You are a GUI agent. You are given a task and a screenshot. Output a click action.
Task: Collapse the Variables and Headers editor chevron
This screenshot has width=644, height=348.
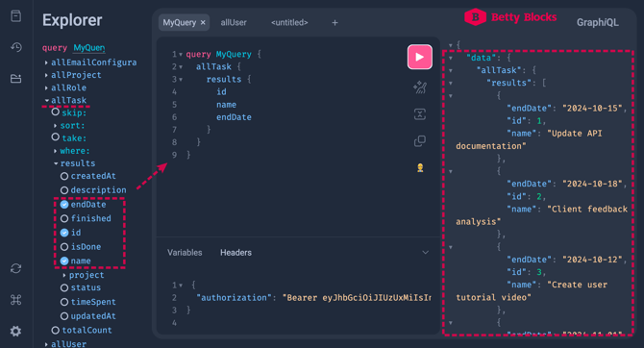[x=426, y=252]
